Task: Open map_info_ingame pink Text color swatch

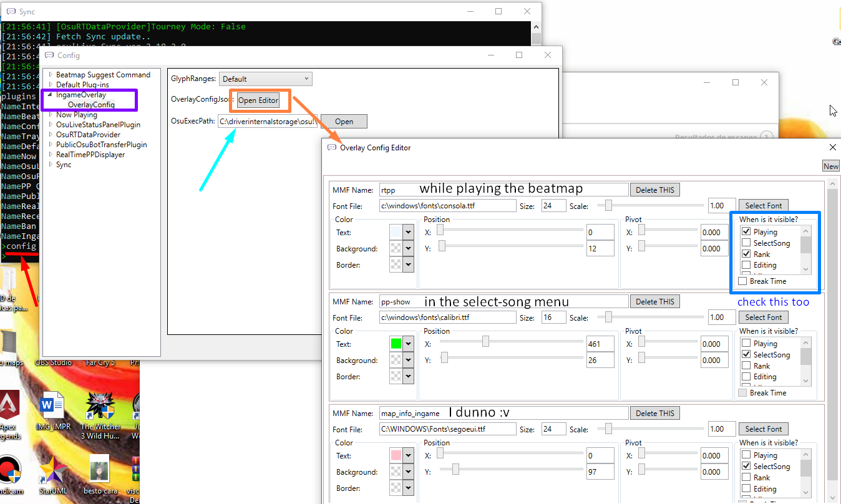Action: point(402,455)
